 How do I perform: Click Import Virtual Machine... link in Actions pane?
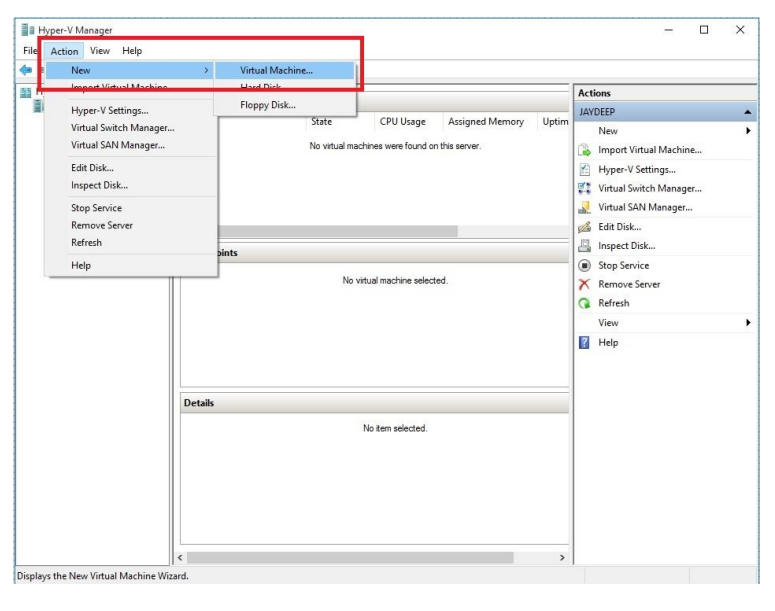pyautogui.click(x=650, y=150)
